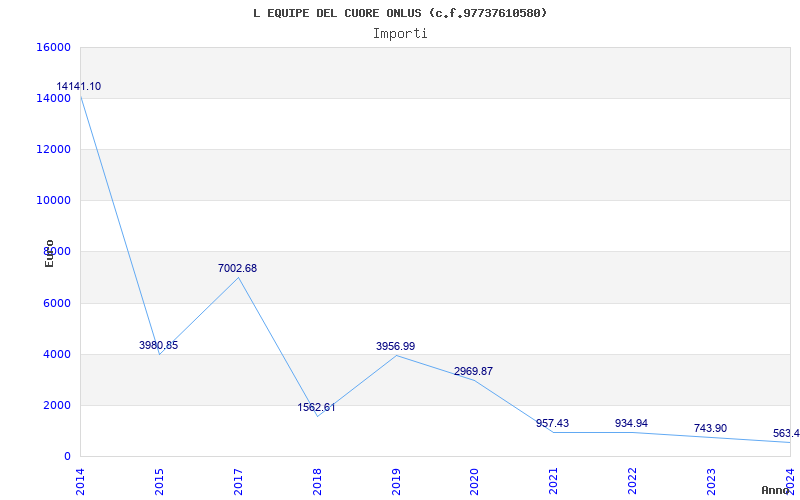Select data label 3956.99
Image resolution: width=800 pixels, height=500 pixels.
[395, 346]
